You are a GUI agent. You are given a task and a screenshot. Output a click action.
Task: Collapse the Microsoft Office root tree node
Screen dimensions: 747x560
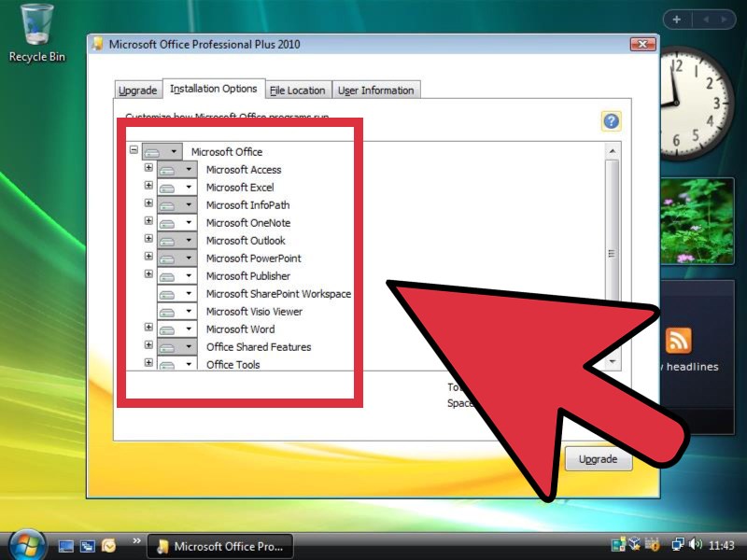click(x=134, y=149)
